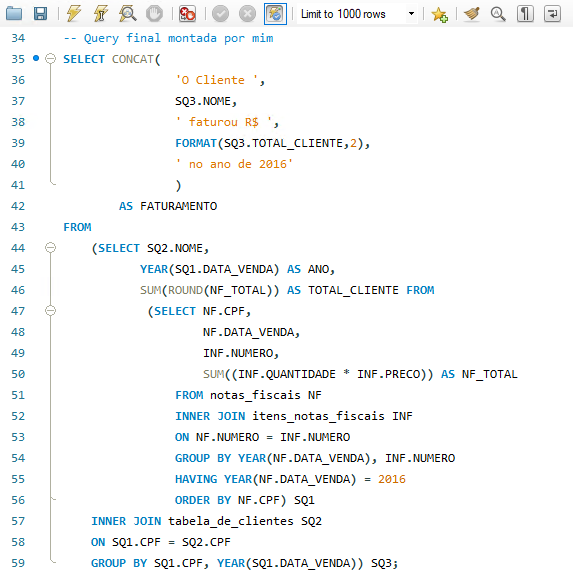Click tabela_de_clientes table name
The image size is (573, 574).
point(231,521)
